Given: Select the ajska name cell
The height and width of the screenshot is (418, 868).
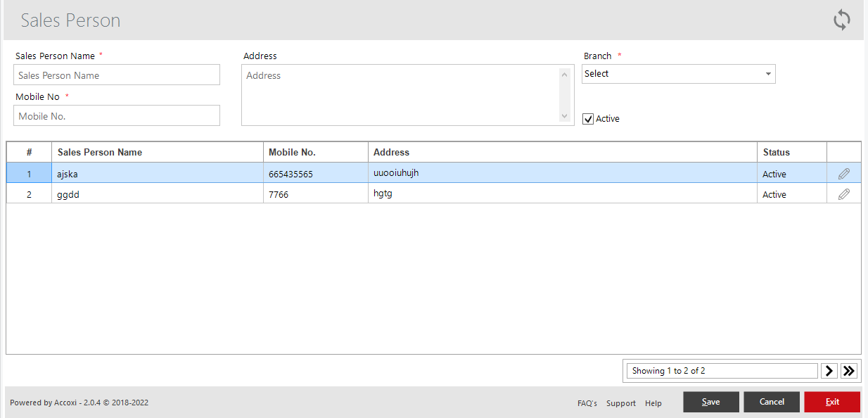Looking at the screenshot, I should (x=158, y=173).
